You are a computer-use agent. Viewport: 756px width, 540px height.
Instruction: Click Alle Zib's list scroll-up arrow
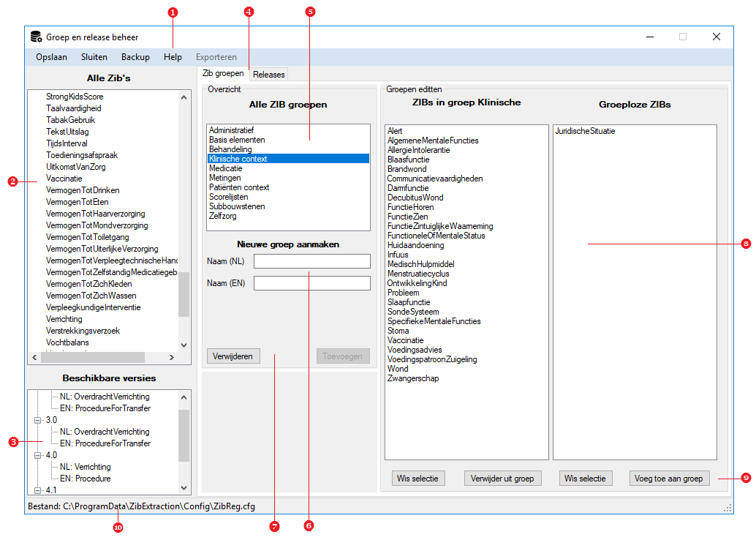(x=184, y=97)
